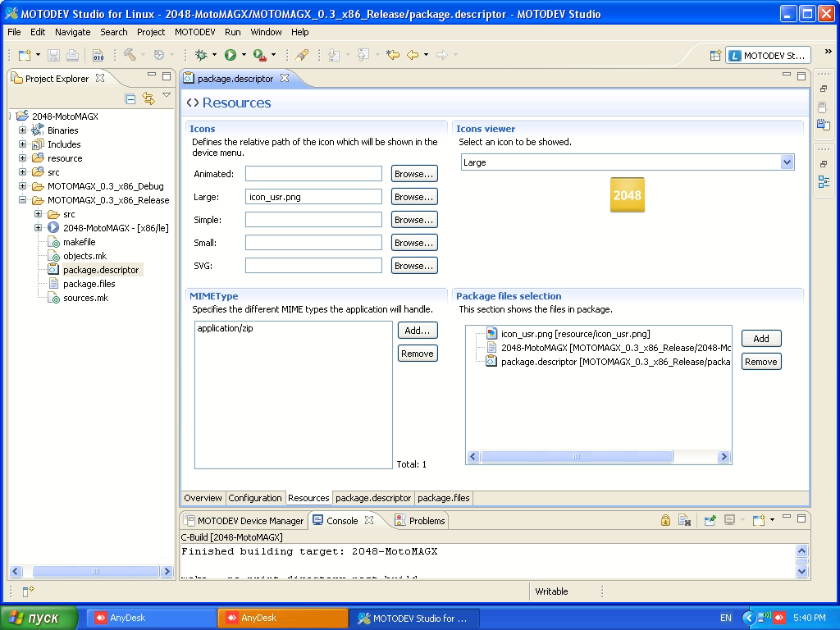Close the package.descriptor editor tab
Image resolution: width=840 pixels, height=630 pixels.
(x=285, y=78)
